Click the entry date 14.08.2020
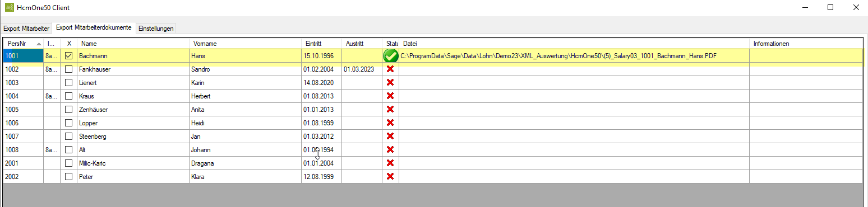Screen dimensions: 868x207 click(318, 83)
